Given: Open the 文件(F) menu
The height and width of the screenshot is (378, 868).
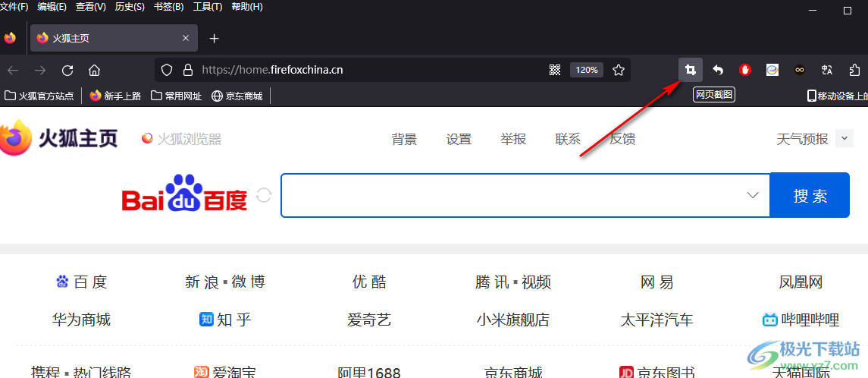Looking at the screenshot, I should click(x=14, y=7).
